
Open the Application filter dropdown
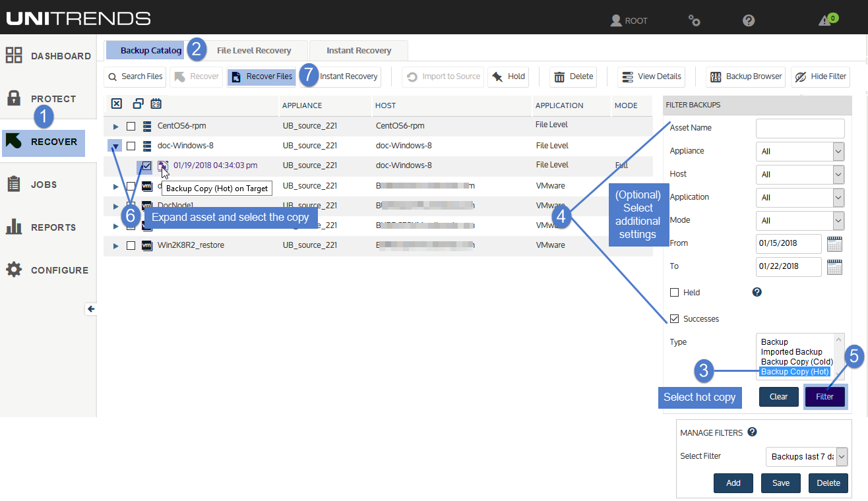(800, 197)
